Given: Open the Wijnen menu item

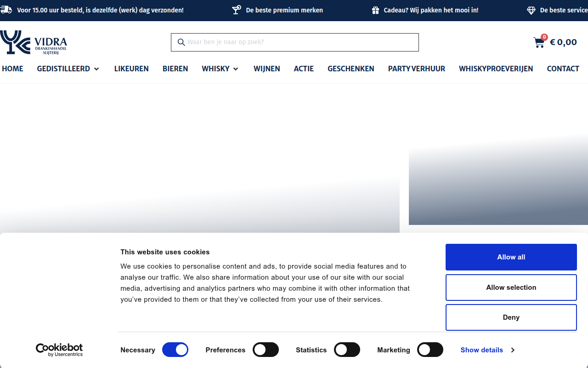Looking at the screenshot, I should click(x=267, y=69).
